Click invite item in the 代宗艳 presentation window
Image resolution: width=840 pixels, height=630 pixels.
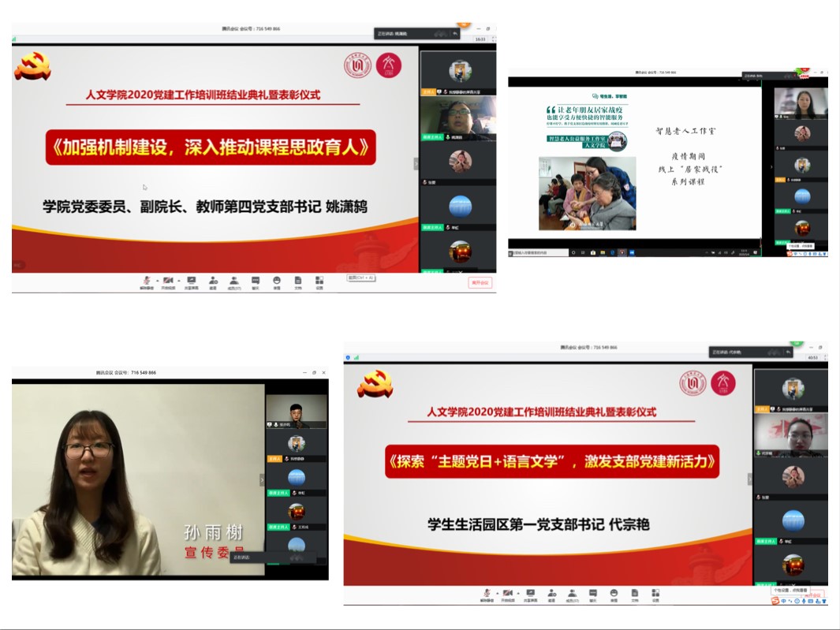pos(551,594)
